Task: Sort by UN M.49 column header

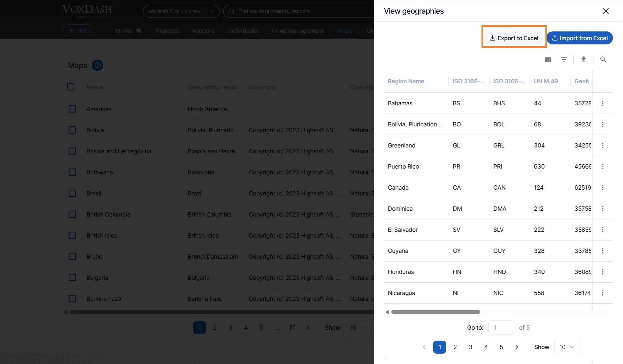Action: (x=546, y=81)
